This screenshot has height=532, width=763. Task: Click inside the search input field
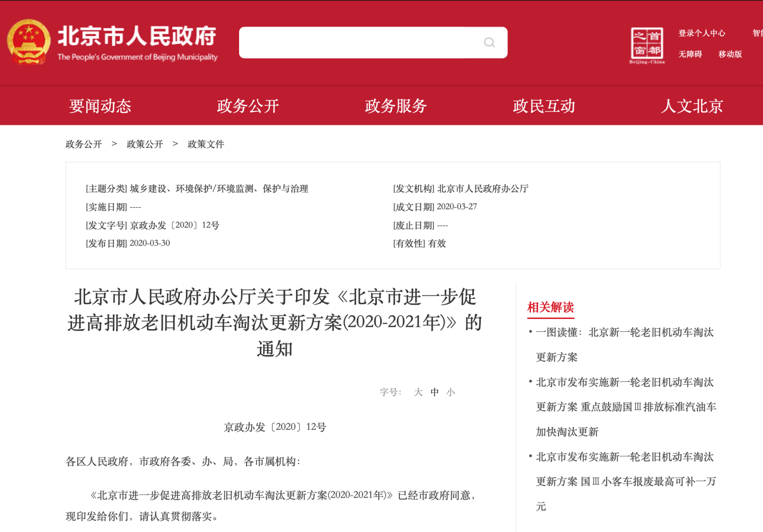pyautogui.click(x=357, y=43)
